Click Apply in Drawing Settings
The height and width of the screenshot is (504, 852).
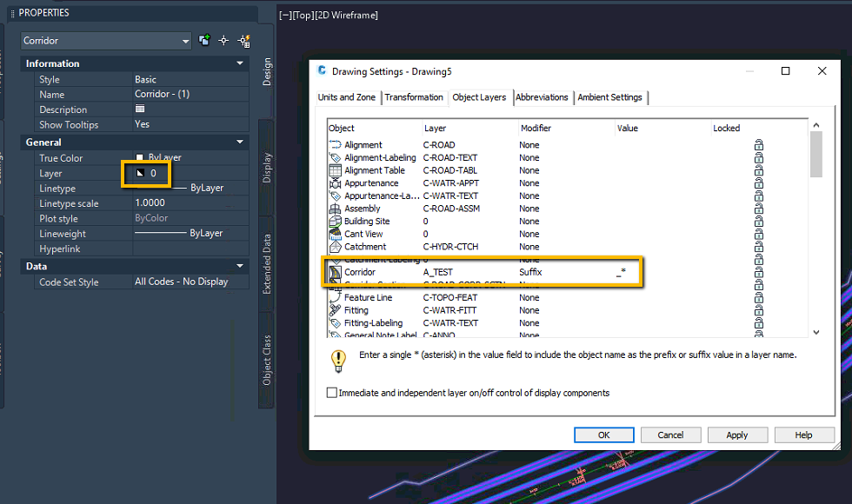coord(737,435)
